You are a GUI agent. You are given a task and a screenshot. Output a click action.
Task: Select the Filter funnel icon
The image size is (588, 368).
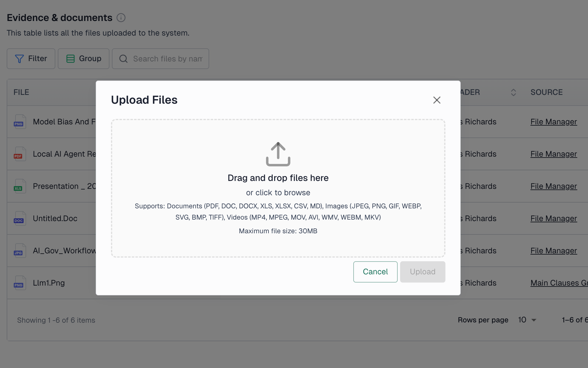tap(19, 58)
